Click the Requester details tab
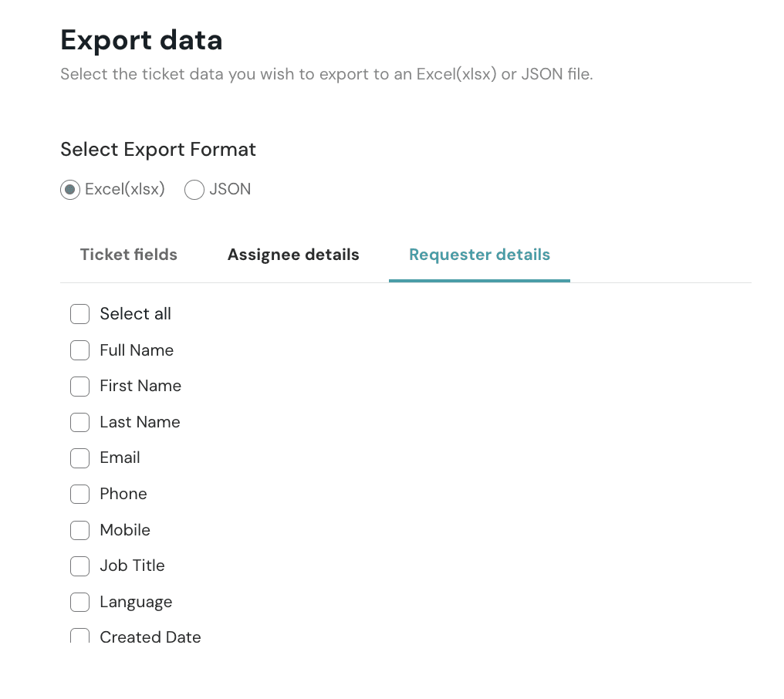Image resolution: width=784 pixels, height=699 pixels. click(479, 255)
